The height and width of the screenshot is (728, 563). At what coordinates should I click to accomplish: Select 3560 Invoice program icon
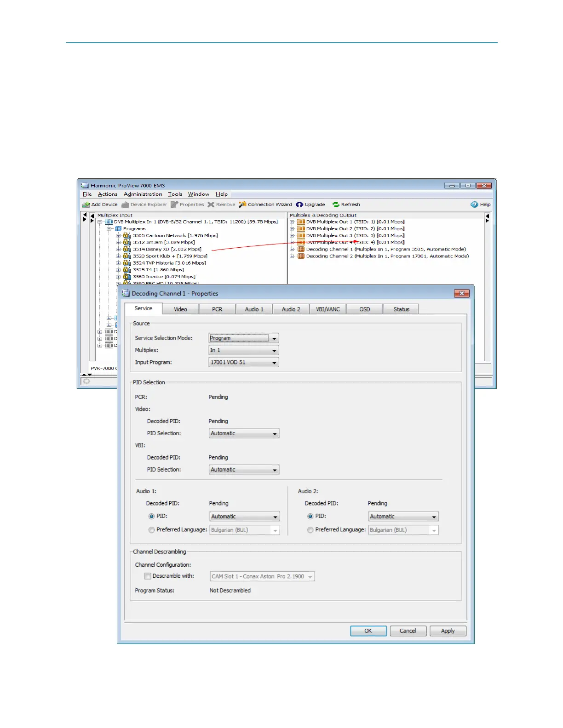point(127,277)
